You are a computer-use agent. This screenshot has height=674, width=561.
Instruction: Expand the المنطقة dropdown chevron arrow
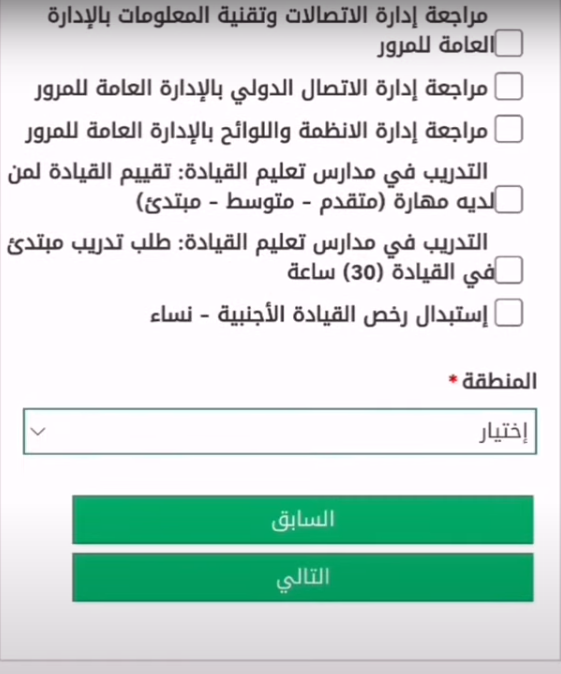pyautogui.click(x=38, y=431)
